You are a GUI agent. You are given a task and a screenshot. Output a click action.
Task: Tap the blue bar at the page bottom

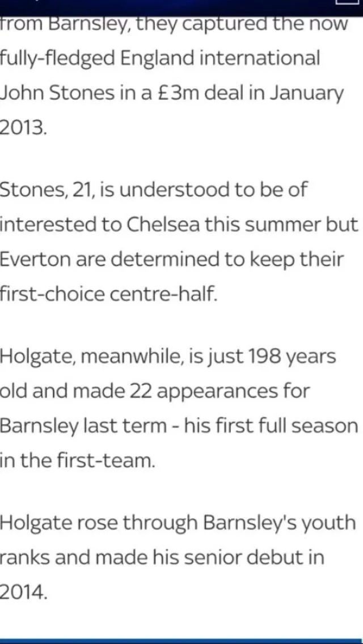[x=181, y=641]
